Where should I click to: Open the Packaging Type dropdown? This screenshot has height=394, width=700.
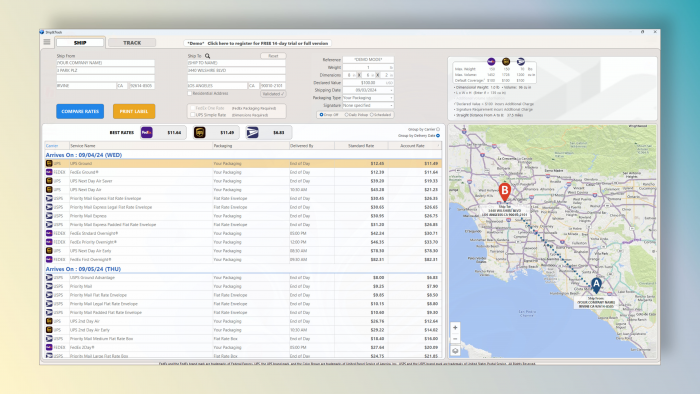[x=392, y=98]
